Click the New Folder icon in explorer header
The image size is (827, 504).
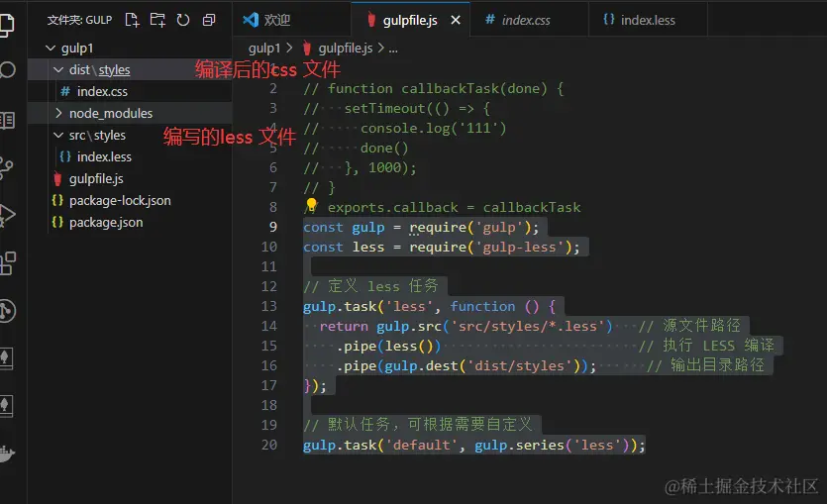point(157,20)
